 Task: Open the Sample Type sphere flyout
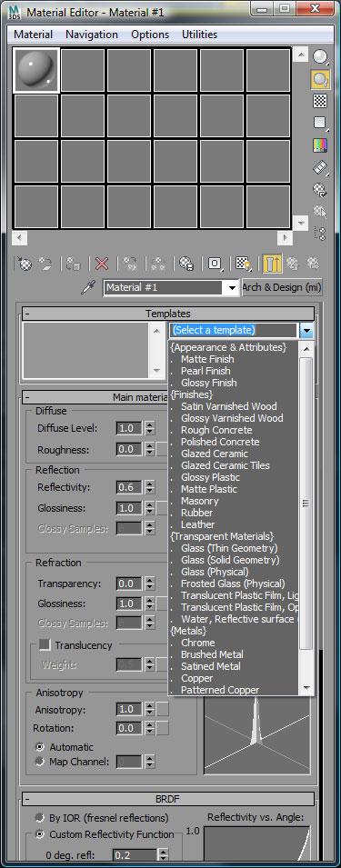[x=320, y=56]
